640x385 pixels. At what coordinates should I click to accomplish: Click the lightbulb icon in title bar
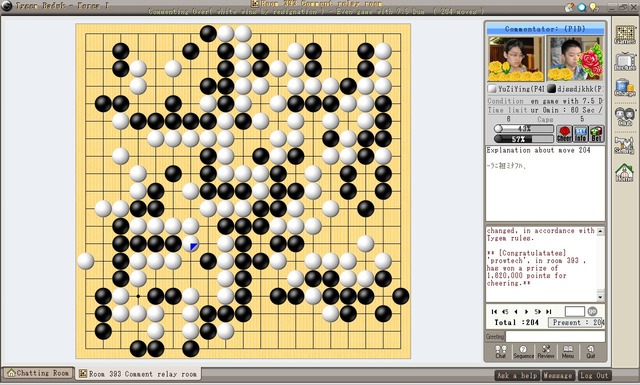tap(594, 7)
